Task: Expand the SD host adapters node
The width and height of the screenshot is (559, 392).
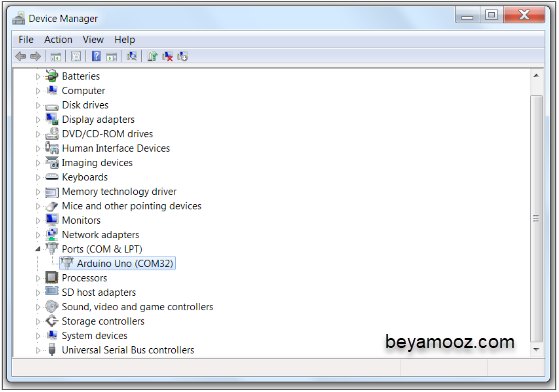Action: tap(38, 293)
